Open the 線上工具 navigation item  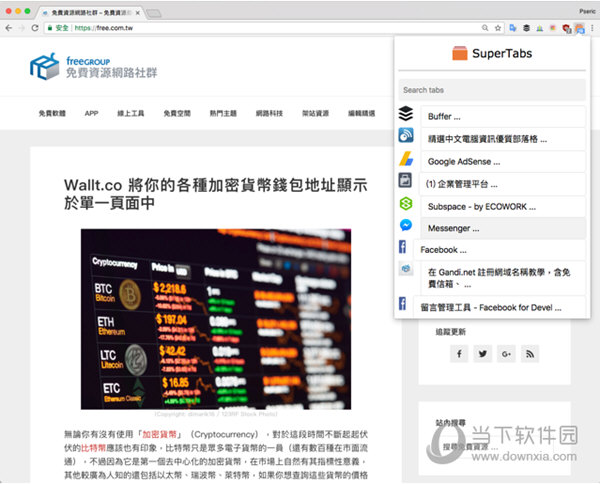[130, 113]
